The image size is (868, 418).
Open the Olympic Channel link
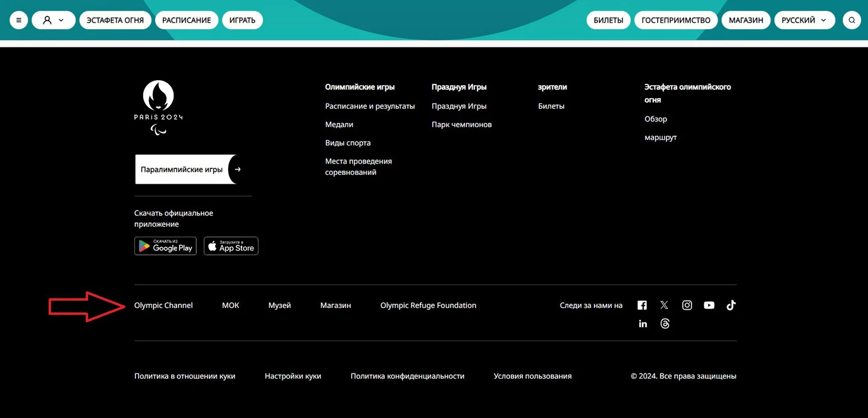(163, 306)
